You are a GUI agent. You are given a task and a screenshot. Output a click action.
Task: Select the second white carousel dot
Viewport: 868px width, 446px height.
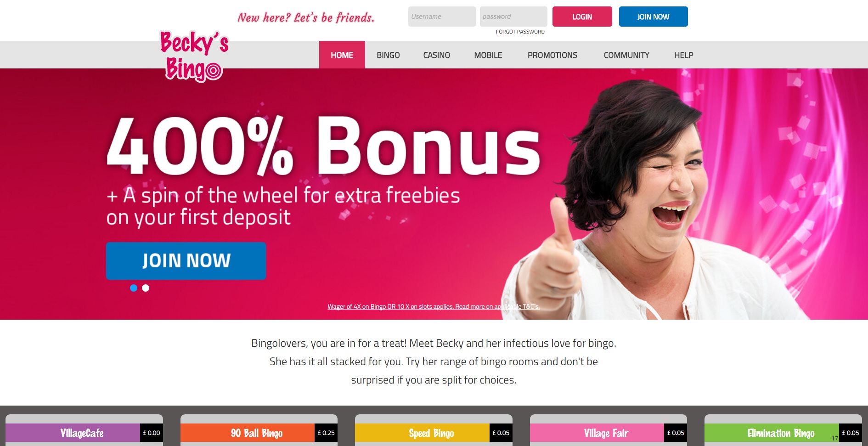coord(146,288)
